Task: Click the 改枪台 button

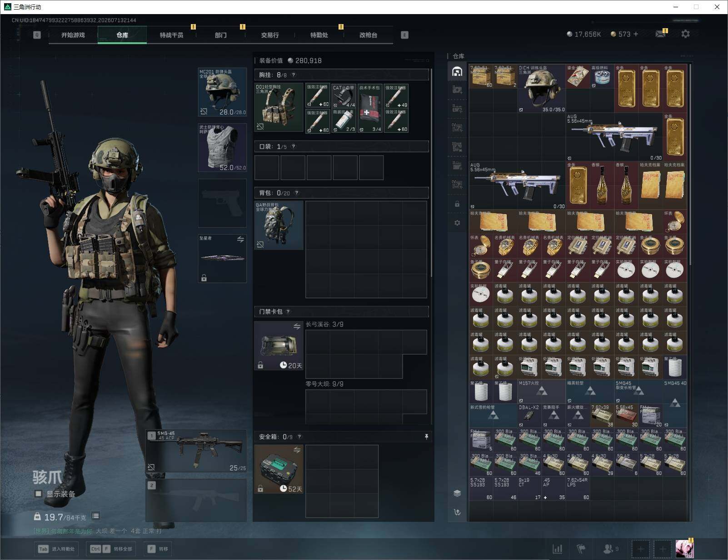Action: pos(368,35)
